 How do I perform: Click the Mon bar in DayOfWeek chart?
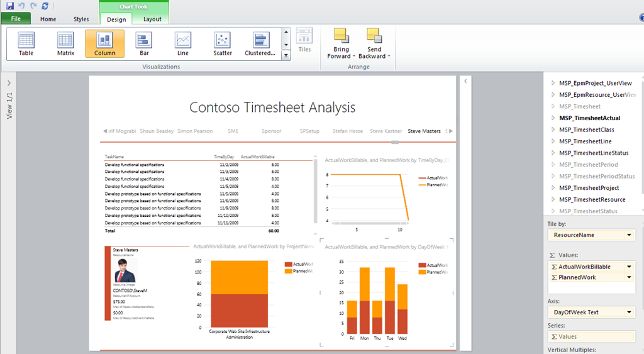(365, 301)
